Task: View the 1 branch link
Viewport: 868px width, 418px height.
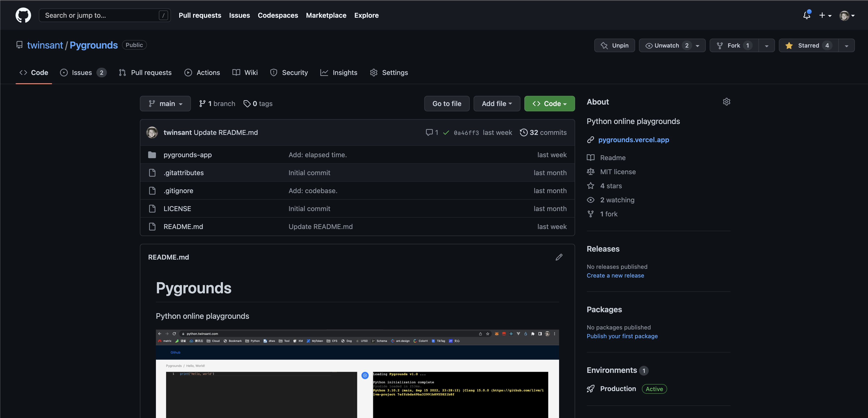Action: [217, 104]
